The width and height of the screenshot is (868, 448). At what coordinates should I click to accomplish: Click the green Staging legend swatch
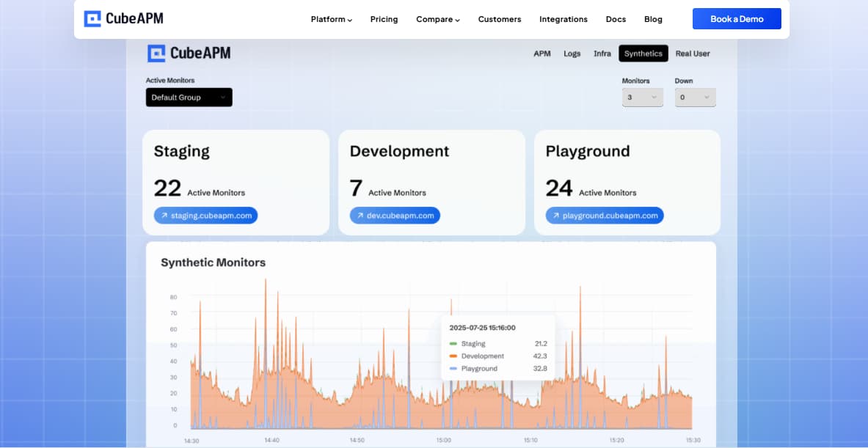click(x=455, y=343)
